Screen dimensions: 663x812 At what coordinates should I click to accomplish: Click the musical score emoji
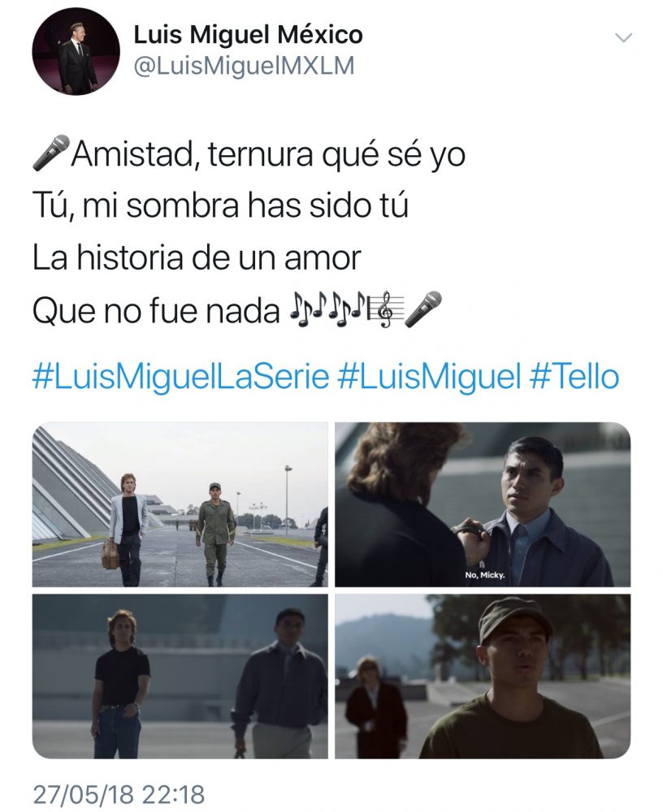pos(385,310)
